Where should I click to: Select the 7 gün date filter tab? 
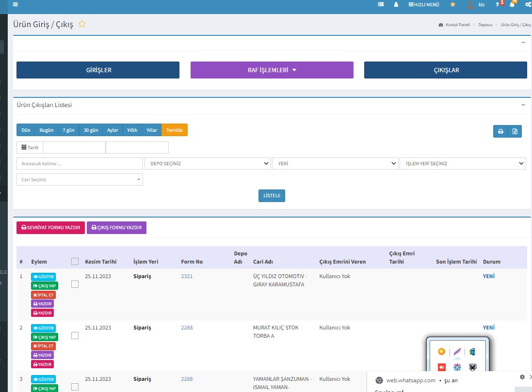point(68,130)
